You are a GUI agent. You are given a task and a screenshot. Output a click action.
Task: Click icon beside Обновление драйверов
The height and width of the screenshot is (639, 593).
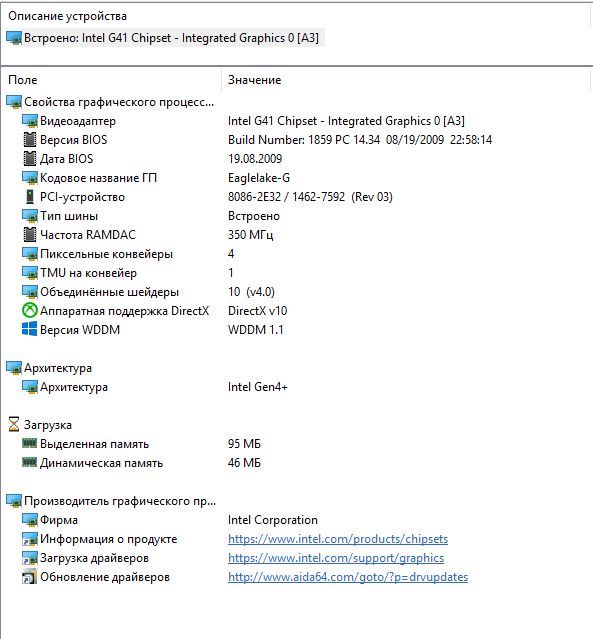coord(30,577)
